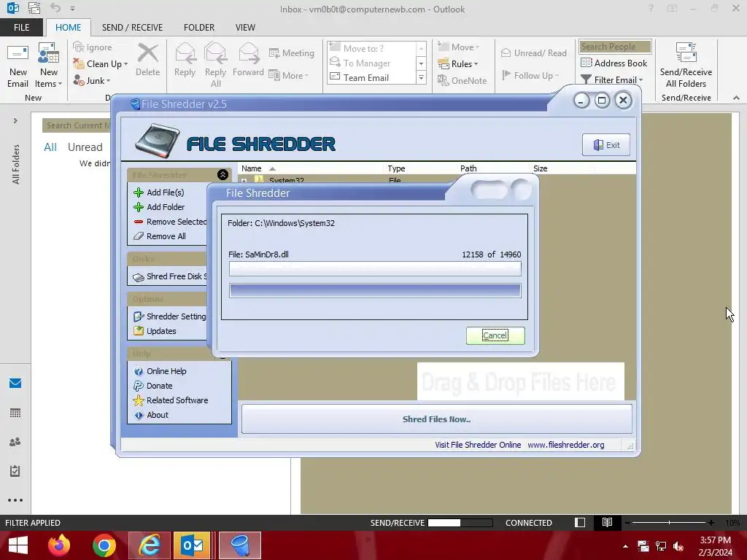
Task: Show All messages filter
Action: [50, 147]
